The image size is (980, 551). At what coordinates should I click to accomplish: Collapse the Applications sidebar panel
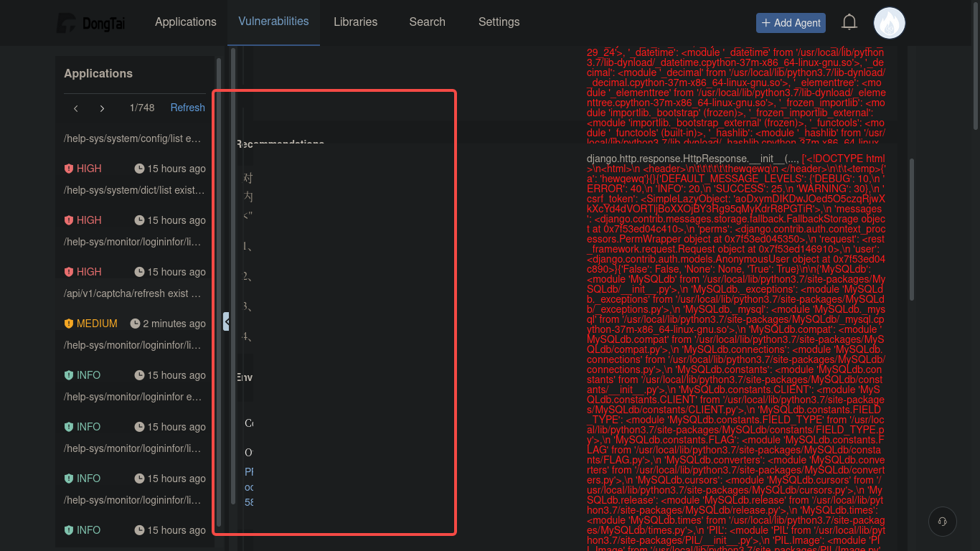pos(227,321)
